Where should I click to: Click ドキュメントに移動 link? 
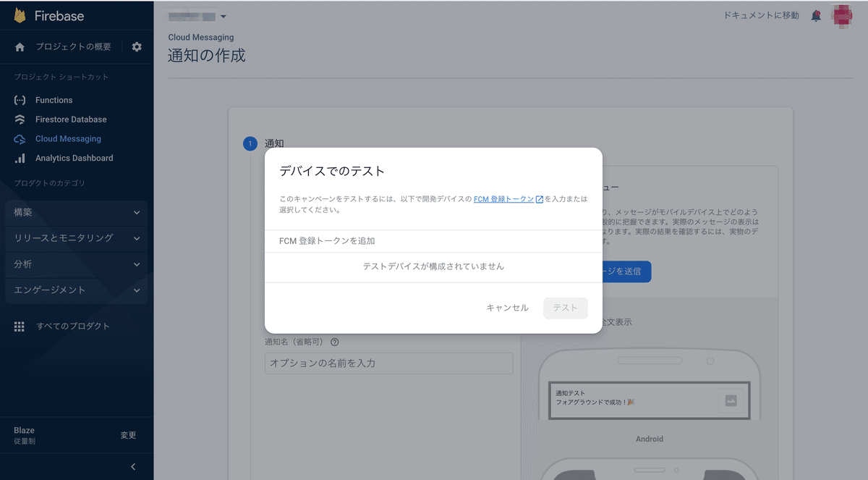point(762,15)
